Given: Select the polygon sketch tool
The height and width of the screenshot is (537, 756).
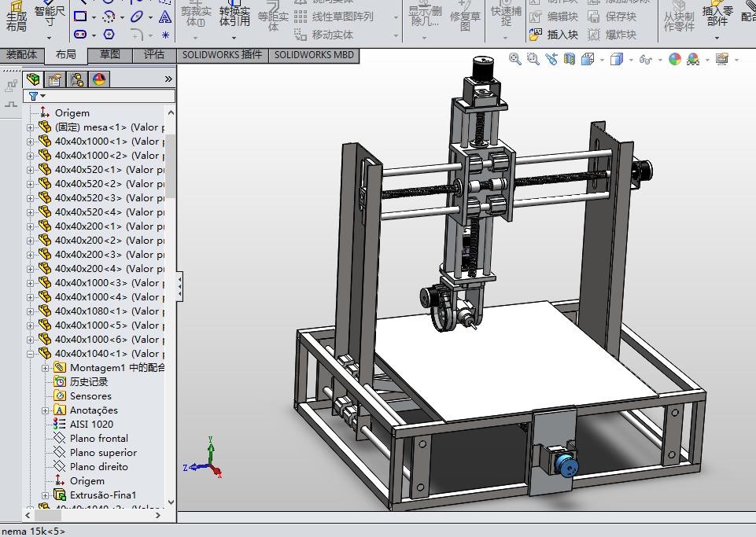Looking at the screenshot, I should click(109, 35).
